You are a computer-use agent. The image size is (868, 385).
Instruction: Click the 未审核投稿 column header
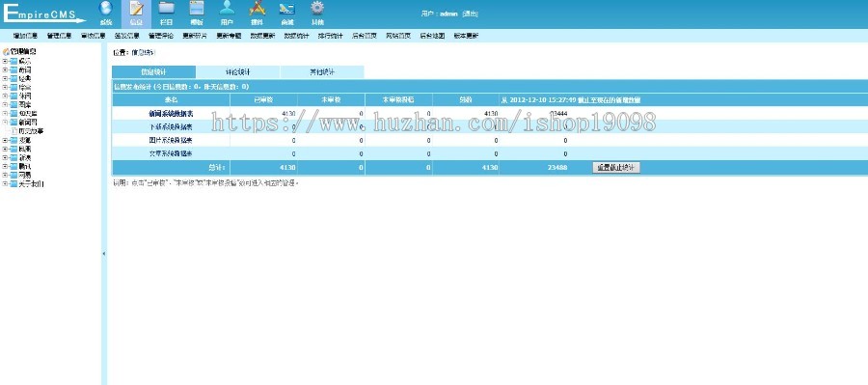(x=398, y=99)
